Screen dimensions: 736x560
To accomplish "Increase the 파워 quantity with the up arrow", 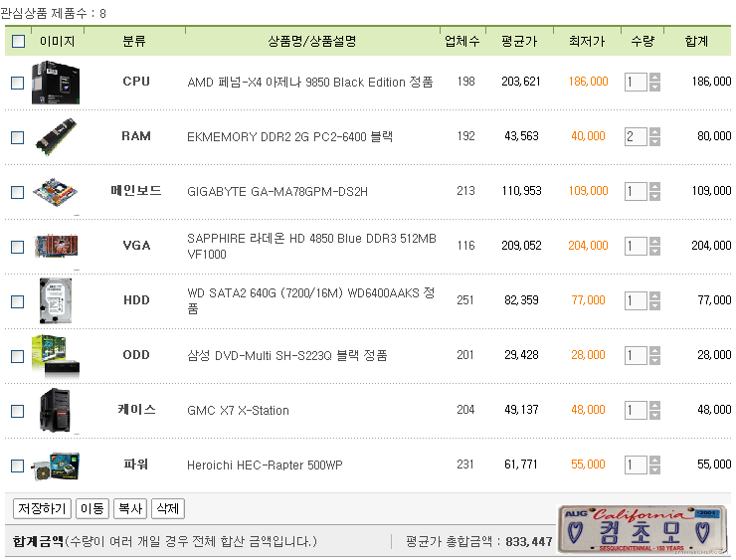I will pyautogui.click(x=654, y=460).
